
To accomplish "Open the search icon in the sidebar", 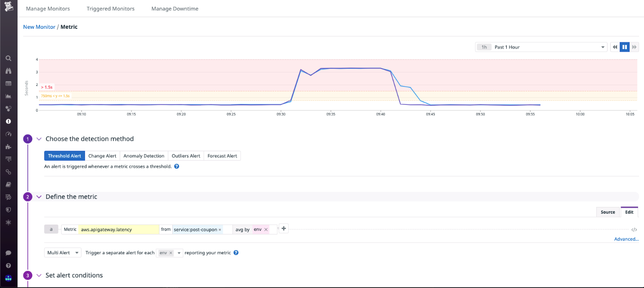I will tap(9, 58).
